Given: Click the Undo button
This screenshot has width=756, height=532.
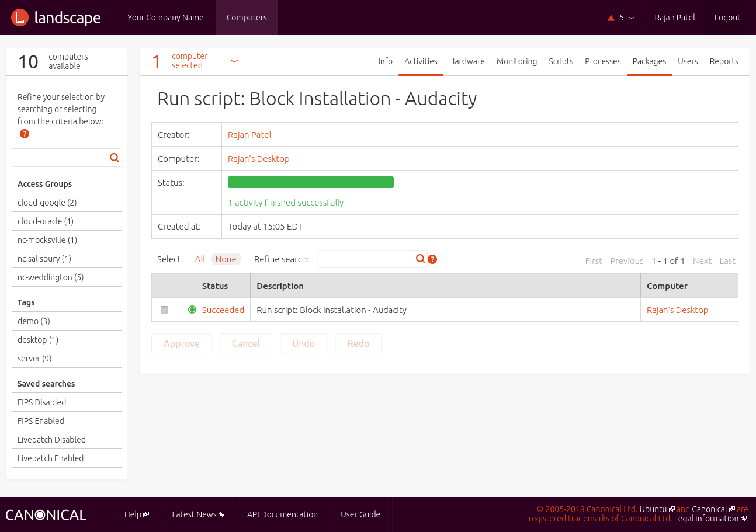Looking at the screenshot, I should [x=303, y=343].
